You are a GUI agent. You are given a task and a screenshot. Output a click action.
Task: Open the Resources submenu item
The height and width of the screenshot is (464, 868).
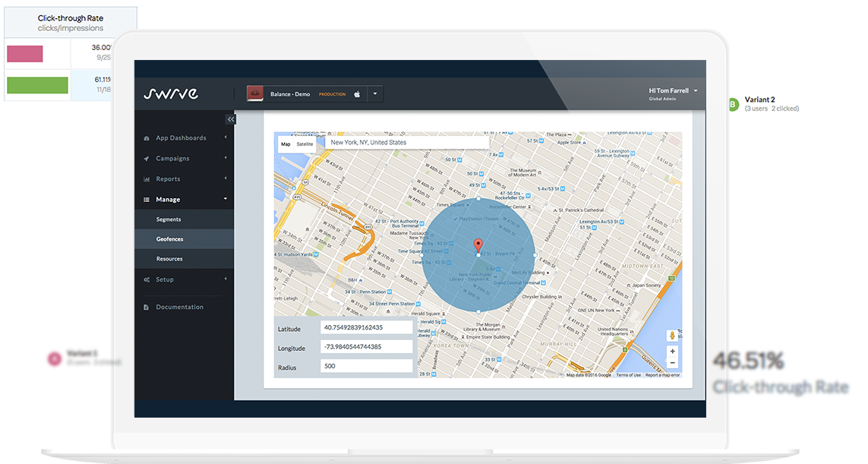coord(169,259)
